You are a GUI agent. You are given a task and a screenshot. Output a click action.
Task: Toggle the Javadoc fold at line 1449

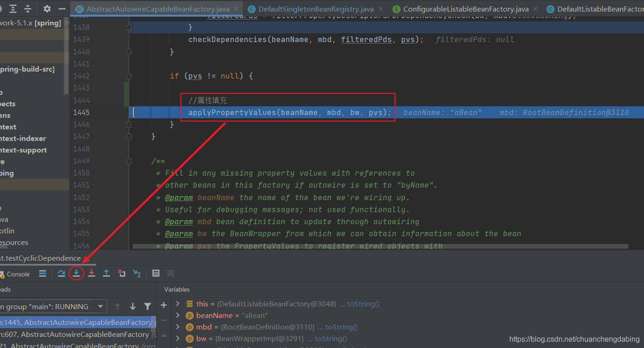pyautogui.click(x=129, y=161)
